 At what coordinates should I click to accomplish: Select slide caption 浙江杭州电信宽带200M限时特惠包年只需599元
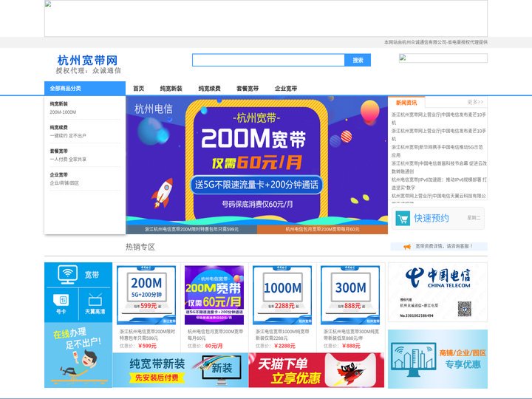191,229
